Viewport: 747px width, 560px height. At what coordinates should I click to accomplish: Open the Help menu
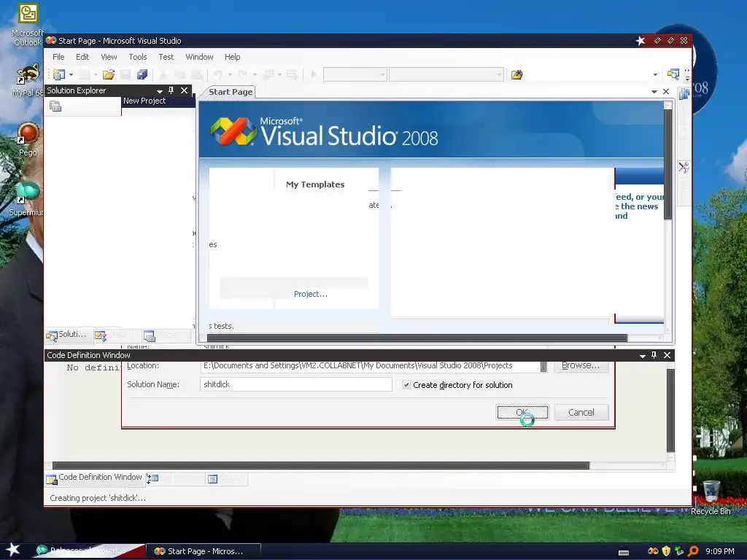[232, 57]
